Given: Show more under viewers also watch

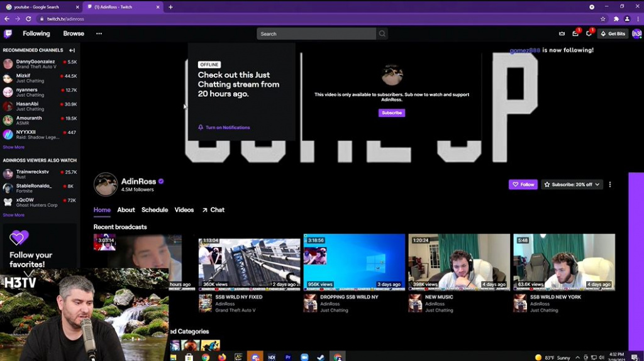Looking at the screenshot, I should point(14,215).
